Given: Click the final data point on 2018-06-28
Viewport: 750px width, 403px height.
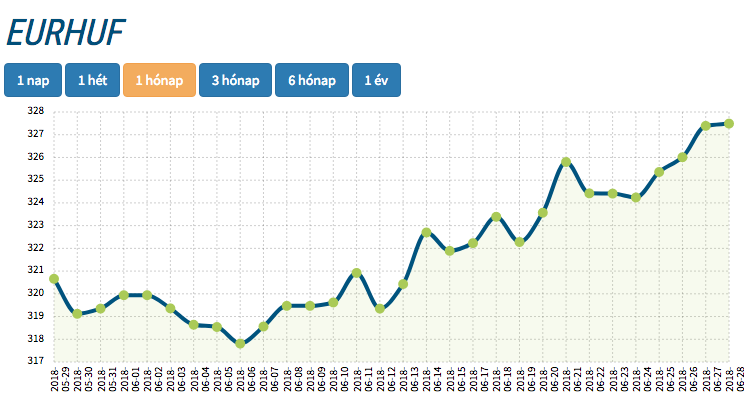Looking at the screenshot, I should point(729,124).
